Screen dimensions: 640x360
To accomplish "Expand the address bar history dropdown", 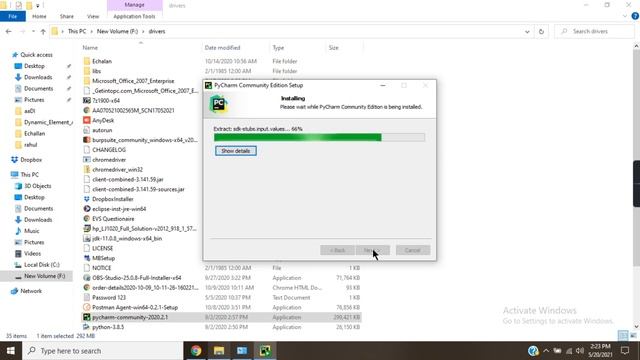I will 527,31.
